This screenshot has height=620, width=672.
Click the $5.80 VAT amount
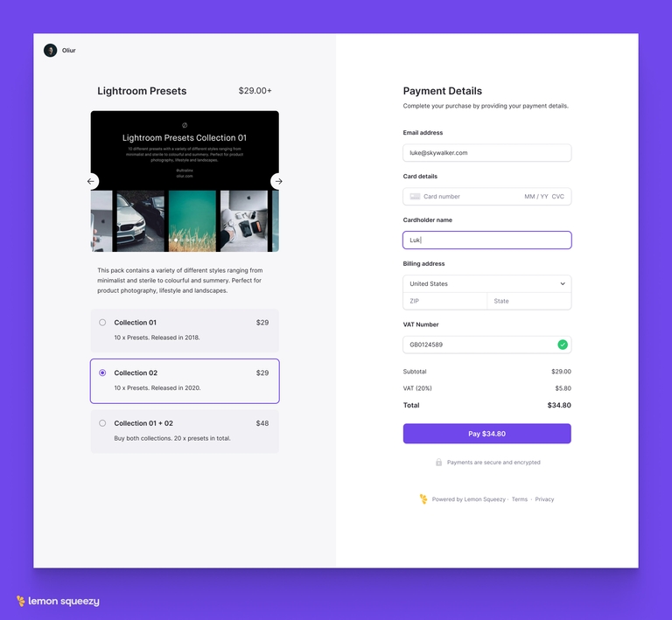point(563,388)
